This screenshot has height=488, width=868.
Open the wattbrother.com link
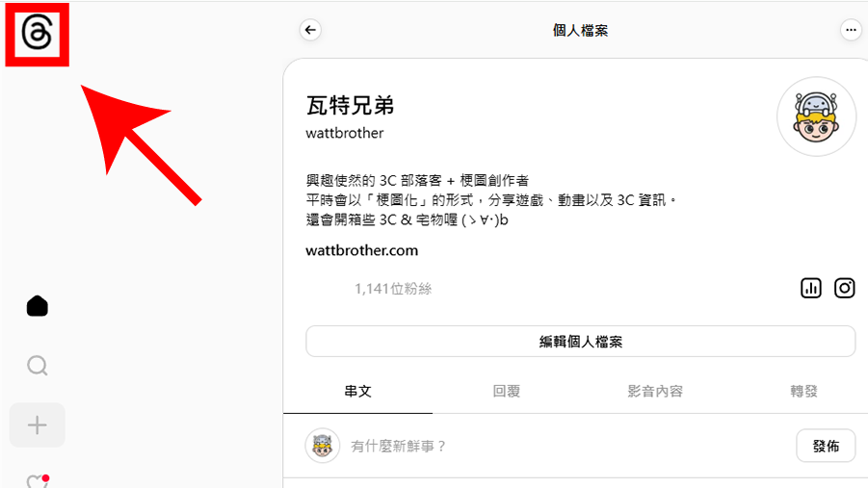(x=361, y=250)
